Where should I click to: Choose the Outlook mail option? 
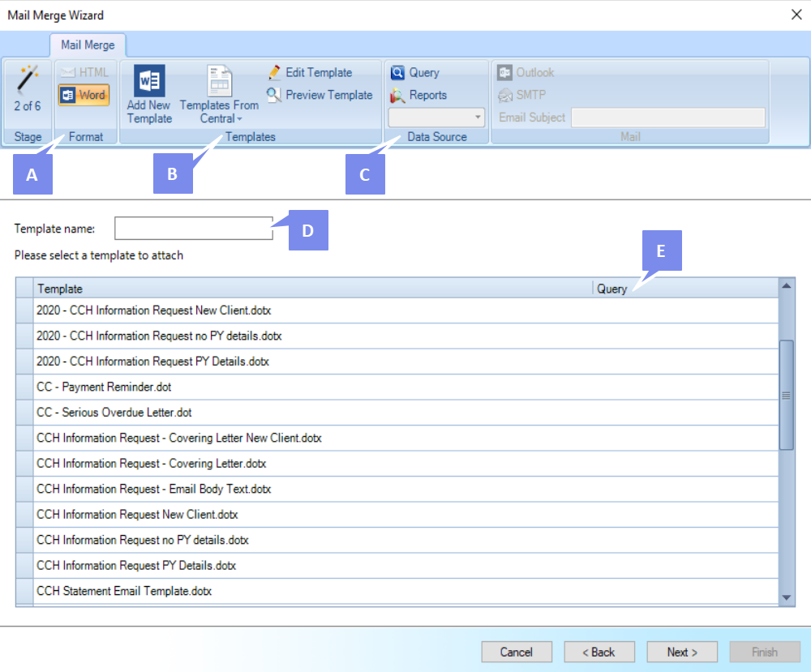click(526, 72)
